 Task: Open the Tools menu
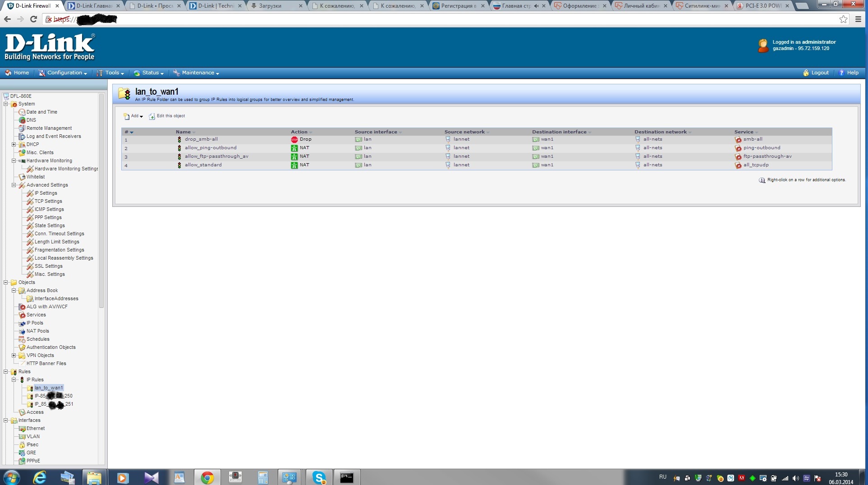pos(110,73)
